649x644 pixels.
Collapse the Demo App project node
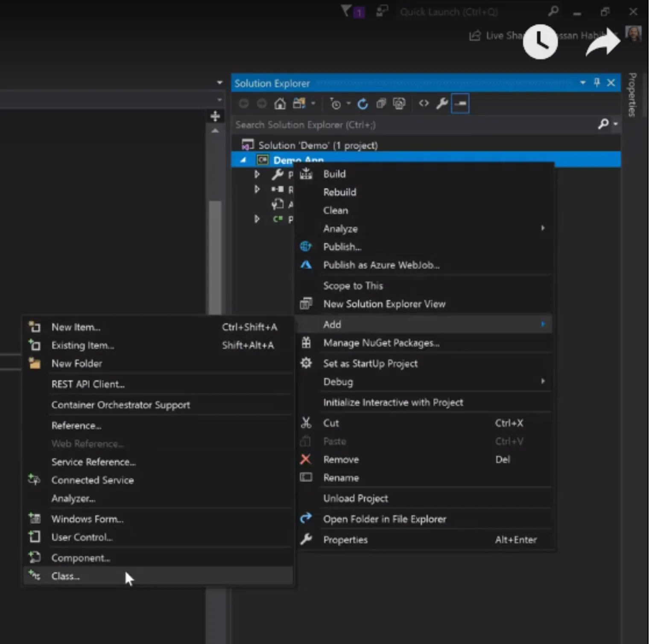pos(243,160)
